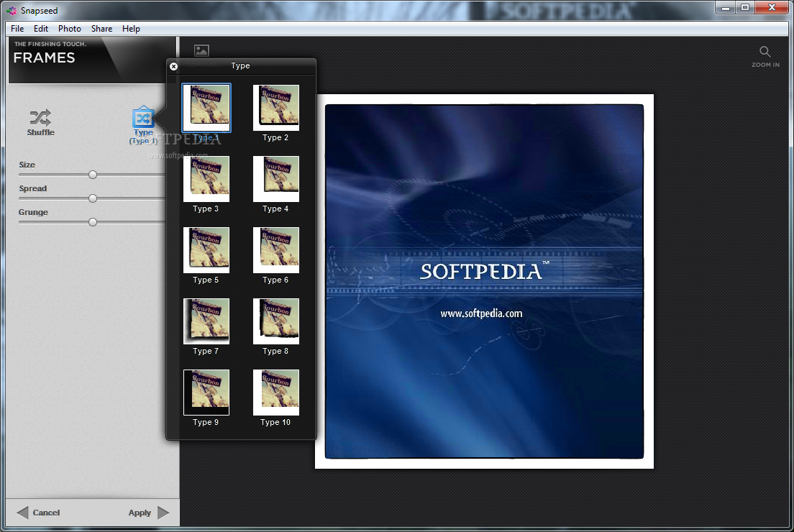Select the Type 9 frame thumbnail
Screen dimensions: 794x532
click(x=206, y=393)
